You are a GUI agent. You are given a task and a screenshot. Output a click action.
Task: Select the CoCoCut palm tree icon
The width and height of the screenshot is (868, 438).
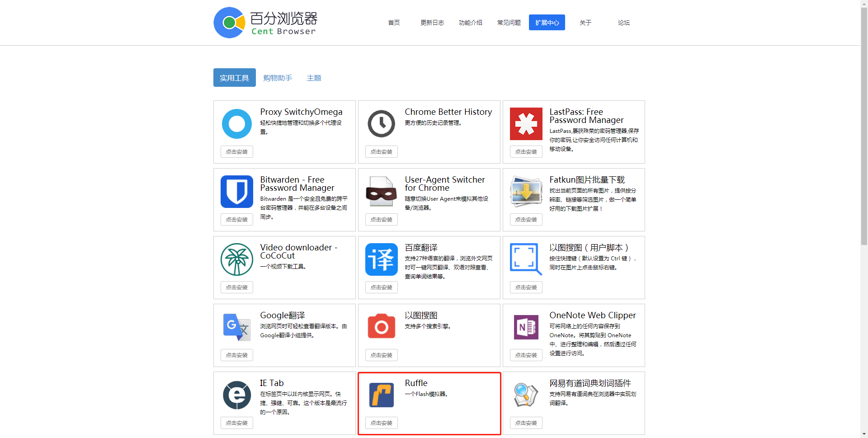tap(237, 259)
